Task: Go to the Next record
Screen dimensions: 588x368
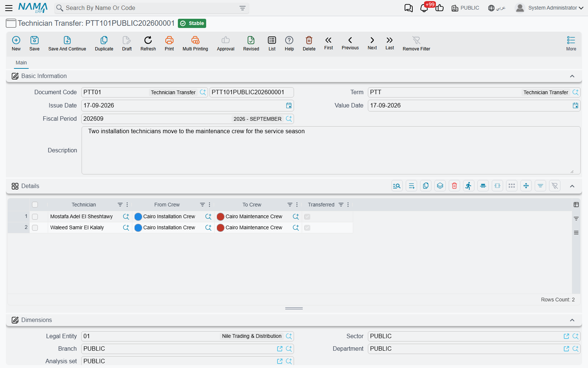Action: click(372, 43)
